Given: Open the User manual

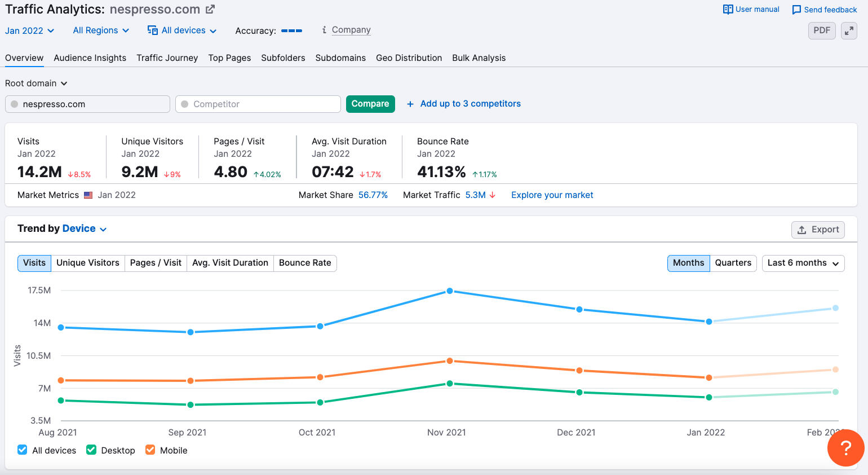Looking at the screenshot, I should click(x=751, y=9).
